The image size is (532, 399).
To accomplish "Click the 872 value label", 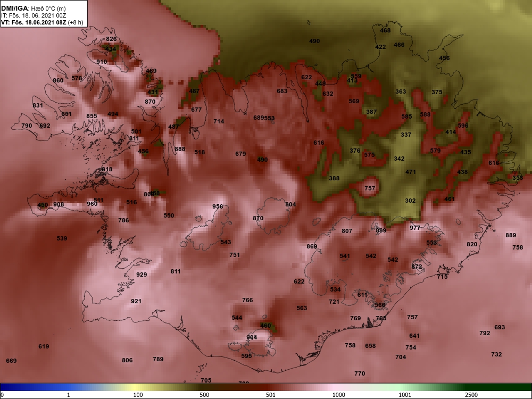I will 417,267.
